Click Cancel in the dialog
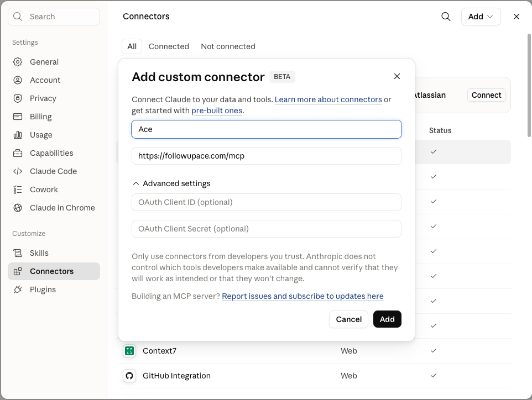 [x=348, y=319]
